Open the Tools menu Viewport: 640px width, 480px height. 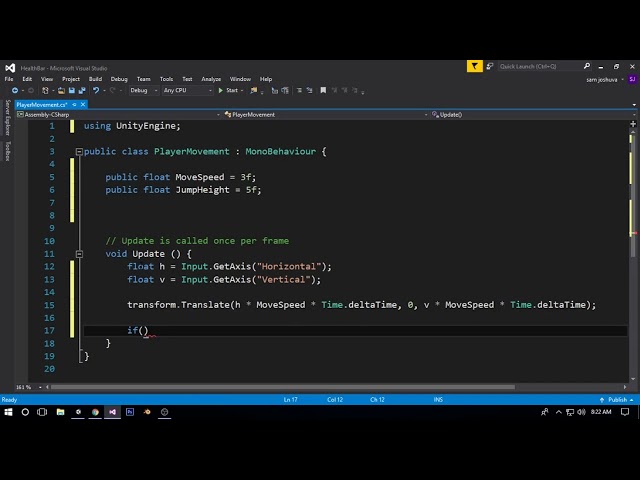(167, 79)
